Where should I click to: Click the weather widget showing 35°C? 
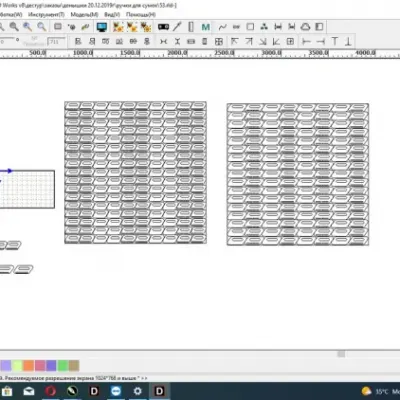(380, 391)
